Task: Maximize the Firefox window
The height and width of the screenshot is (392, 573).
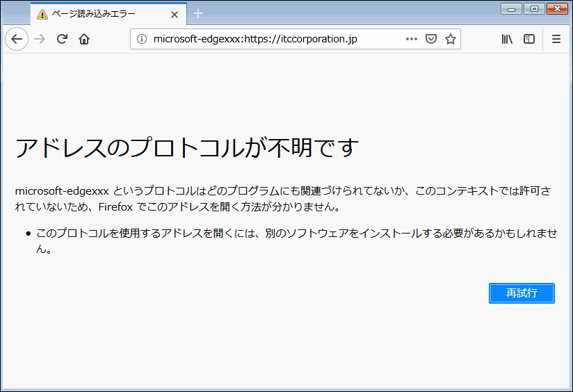Action: tap(534, 9)
